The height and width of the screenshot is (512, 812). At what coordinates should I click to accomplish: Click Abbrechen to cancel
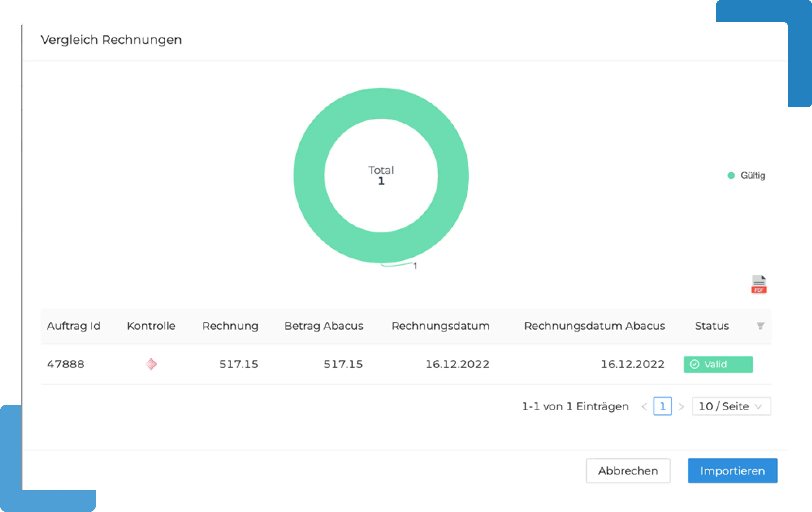point(627,471)
